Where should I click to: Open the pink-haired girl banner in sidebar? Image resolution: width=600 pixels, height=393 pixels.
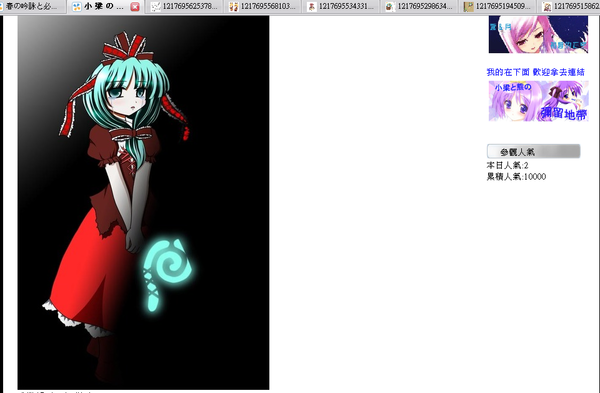(538, 34)
